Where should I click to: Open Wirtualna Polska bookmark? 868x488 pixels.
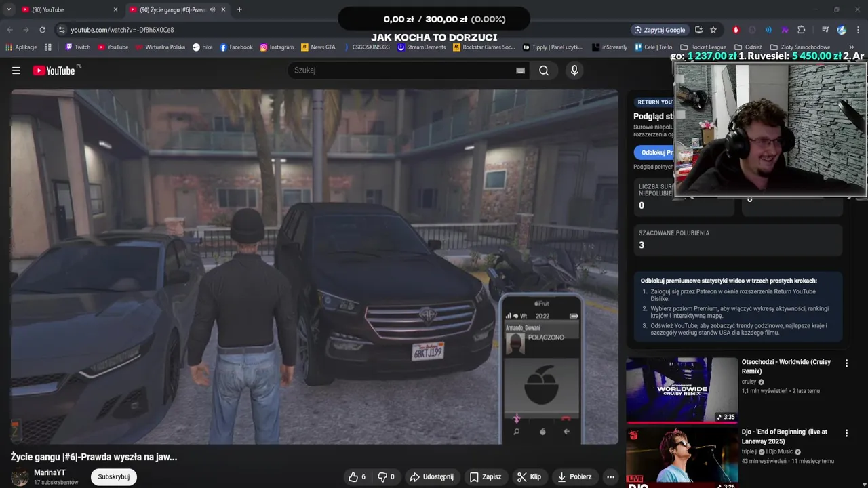click(x=160, y=47)
